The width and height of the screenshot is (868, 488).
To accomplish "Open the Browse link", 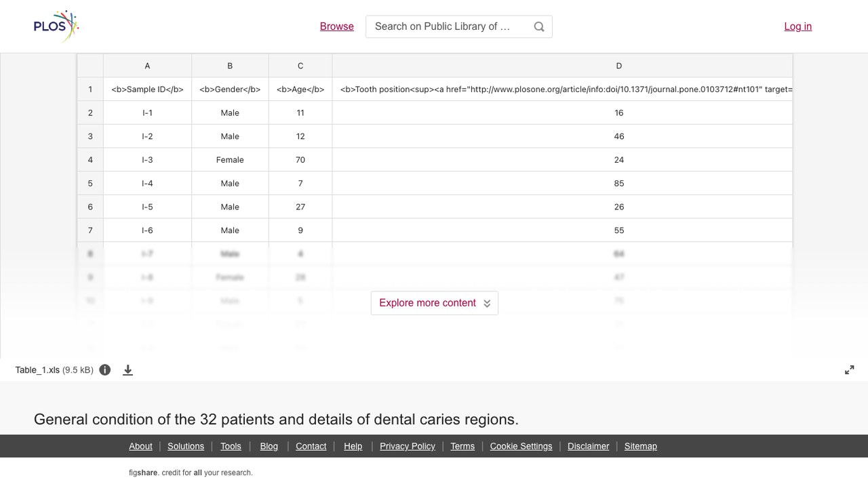I will pyautogui.click(x=337, y=26).
